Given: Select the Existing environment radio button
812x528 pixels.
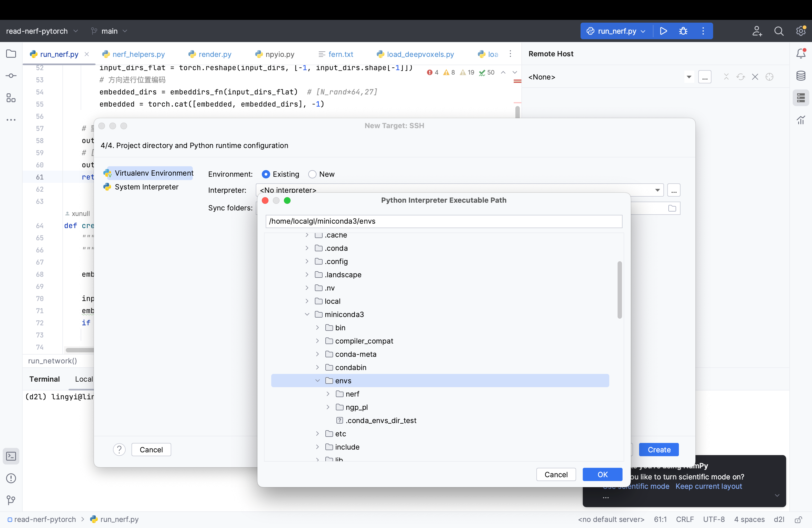Looking at the screenshot, I should (x=266, y=174).
